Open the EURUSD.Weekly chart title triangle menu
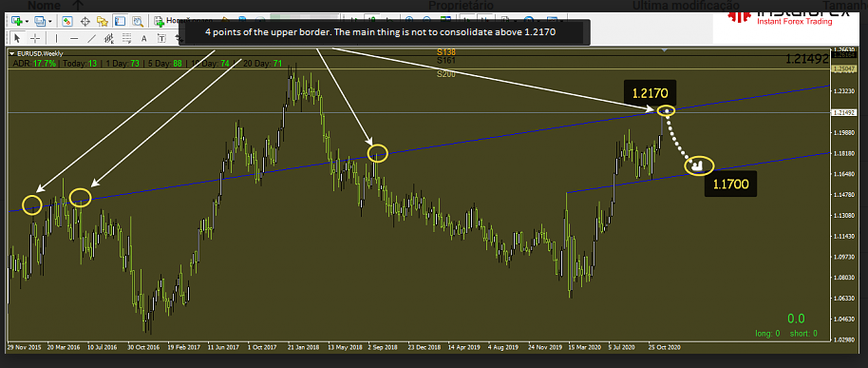 (12, 53)
